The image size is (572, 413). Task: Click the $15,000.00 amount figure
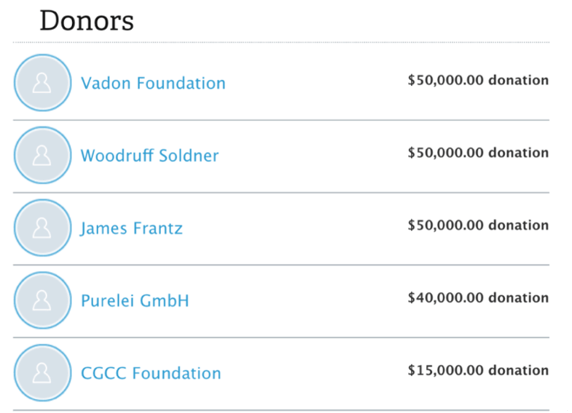[445, 370]
